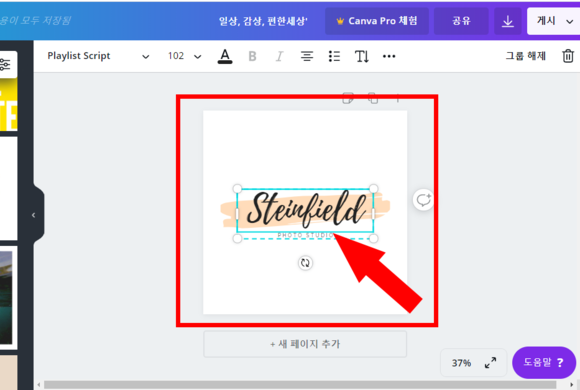Download the design
Viewport: 580px width, 390px height.
point(508,21)
